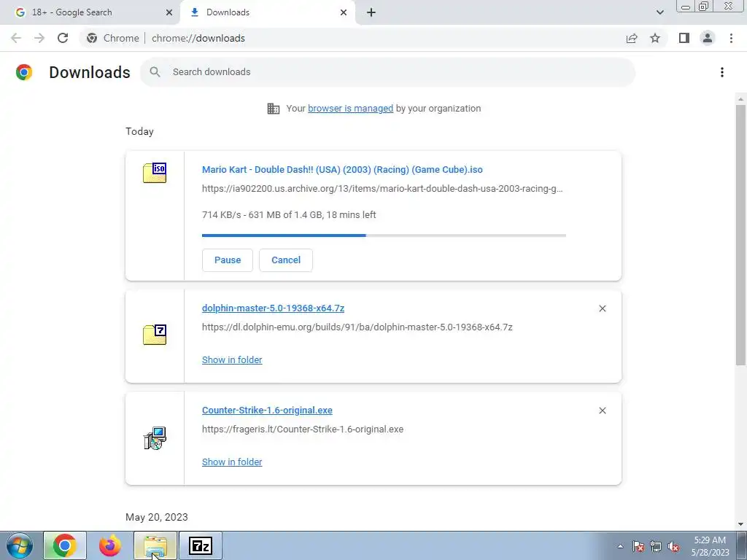The image size is (747, 560).
Task: Go back using the browser back arrow
Action: (x=16, y=38)
